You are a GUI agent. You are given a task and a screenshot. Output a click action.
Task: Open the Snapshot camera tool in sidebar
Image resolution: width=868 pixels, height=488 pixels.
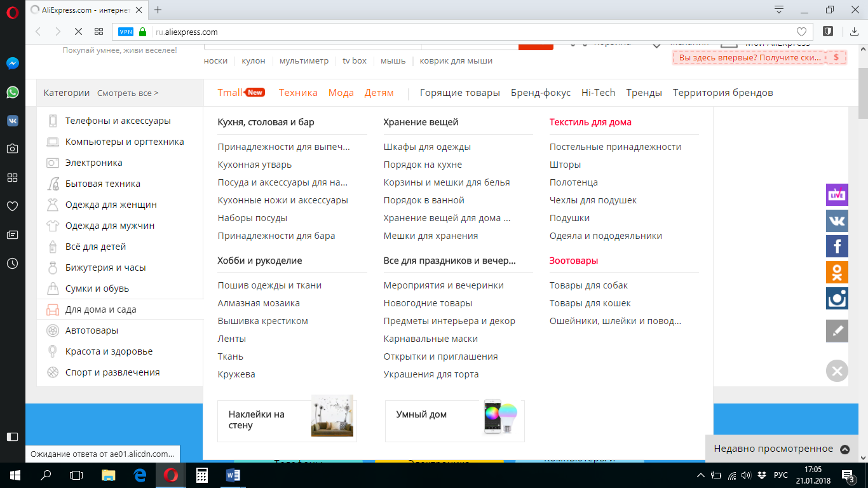tap(13, 149)
